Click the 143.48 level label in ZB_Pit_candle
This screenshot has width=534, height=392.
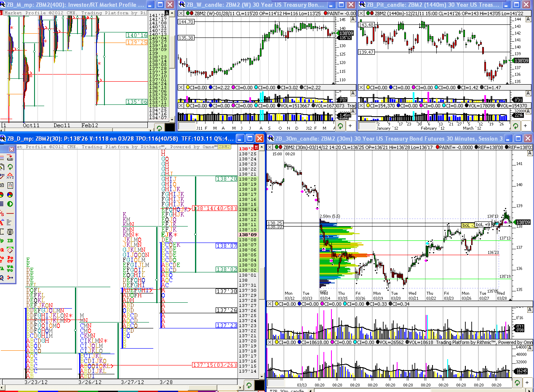tap(366, 25)
